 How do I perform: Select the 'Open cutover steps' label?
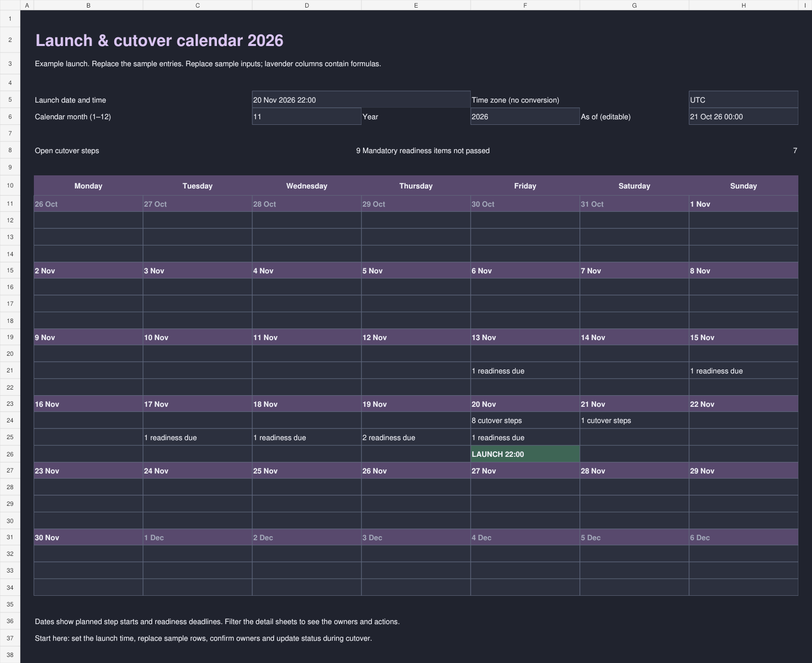tap(67, 151)
